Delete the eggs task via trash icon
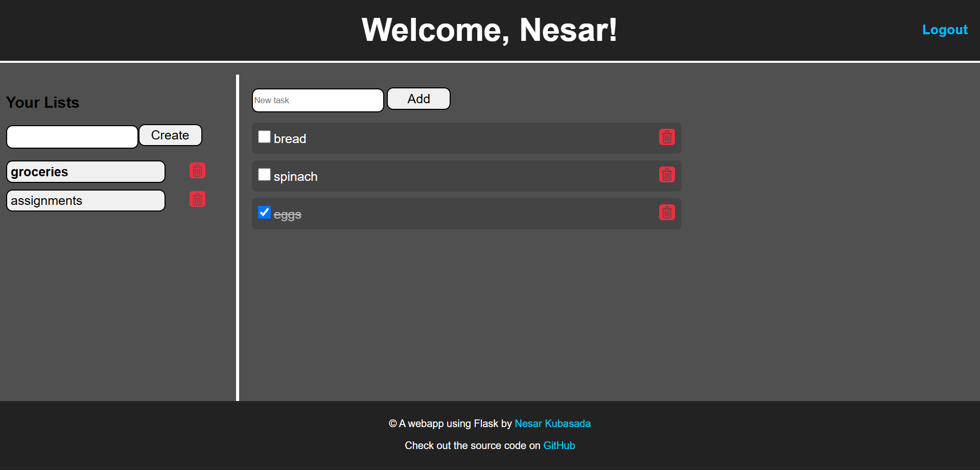 pyautogui.click(x=667, y=213)
